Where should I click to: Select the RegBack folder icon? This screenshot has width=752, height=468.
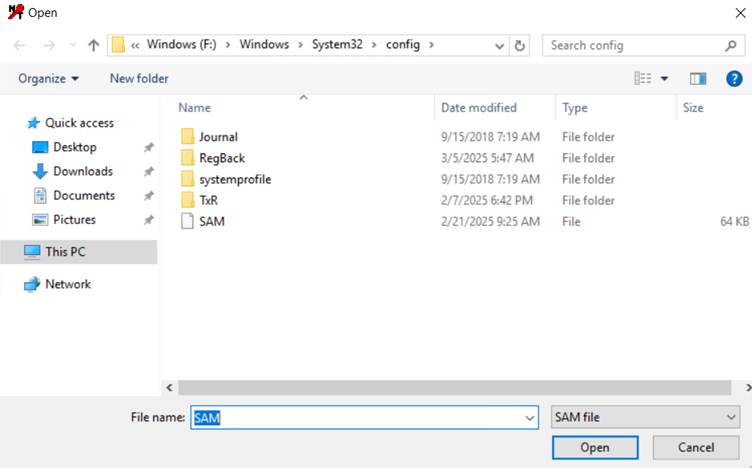[x=188, y=158]
